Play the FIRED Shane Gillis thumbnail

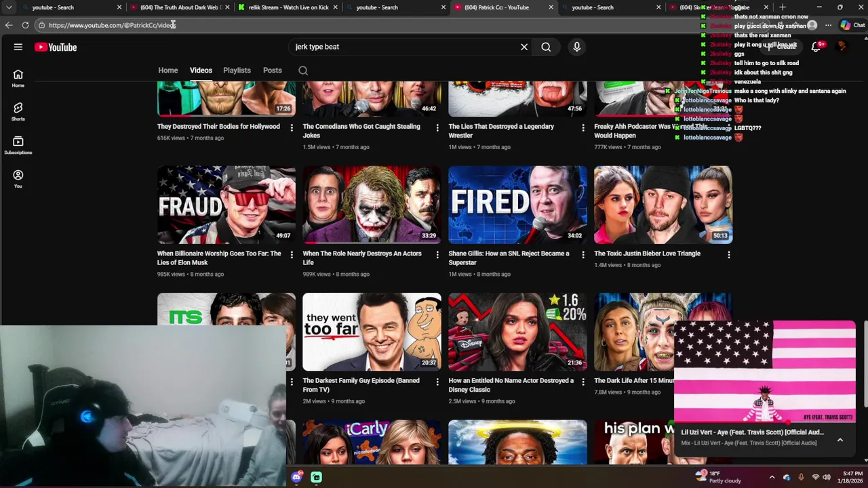[x=517, y=205]
